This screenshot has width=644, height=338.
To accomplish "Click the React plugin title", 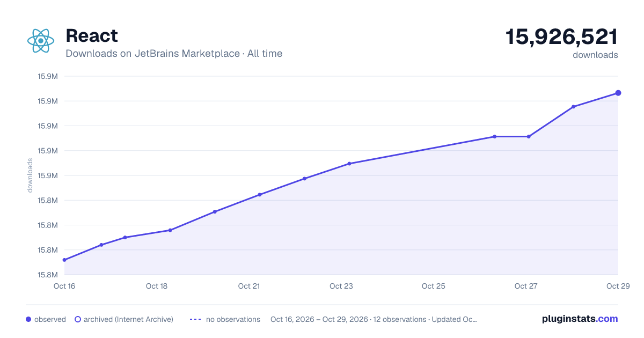I will point(92,36).
